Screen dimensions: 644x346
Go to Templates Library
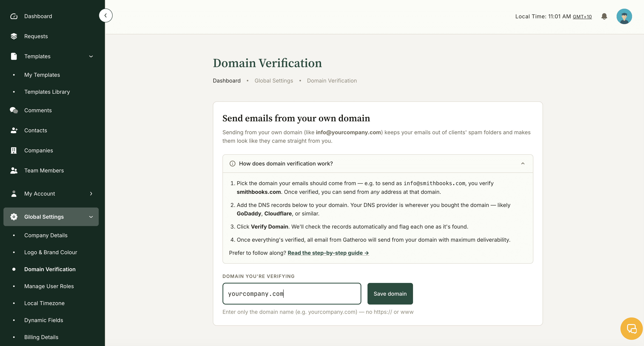pyautogui.click(x=47, y=92)
